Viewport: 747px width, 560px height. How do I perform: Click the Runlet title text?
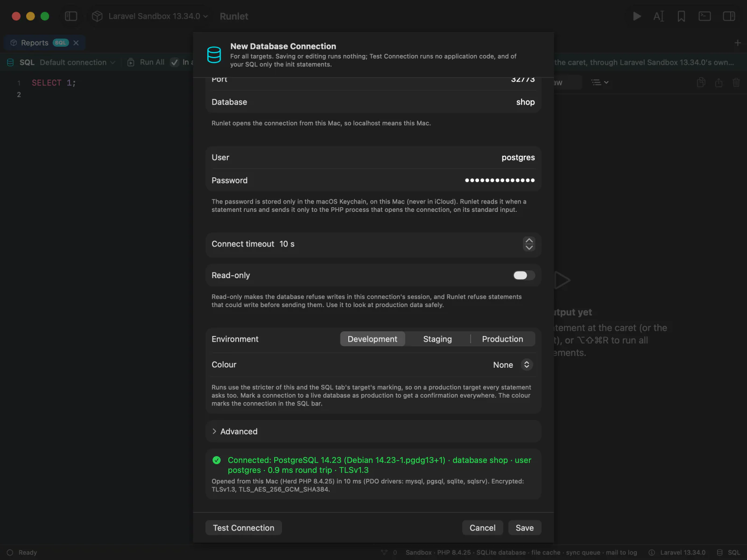(x=234, y=16)
